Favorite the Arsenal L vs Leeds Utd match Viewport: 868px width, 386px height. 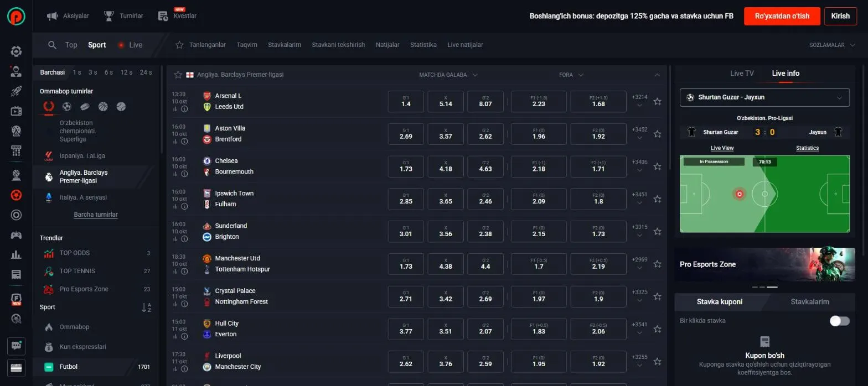pos(657,101)
